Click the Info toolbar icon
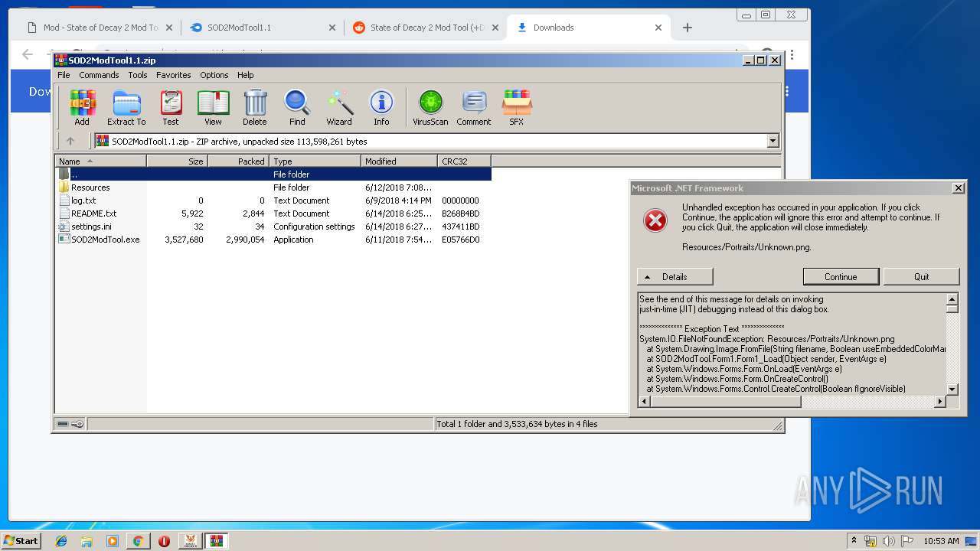Image resolution: width=980 pixels, height=551 pixels. point(381,107)
